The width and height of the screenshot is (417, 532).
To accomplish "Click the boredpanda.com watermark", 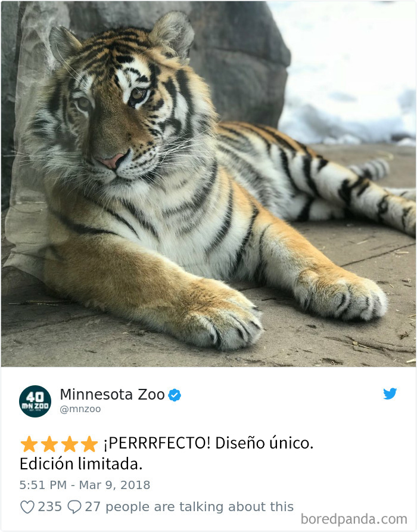I will (x=354, y=519).
